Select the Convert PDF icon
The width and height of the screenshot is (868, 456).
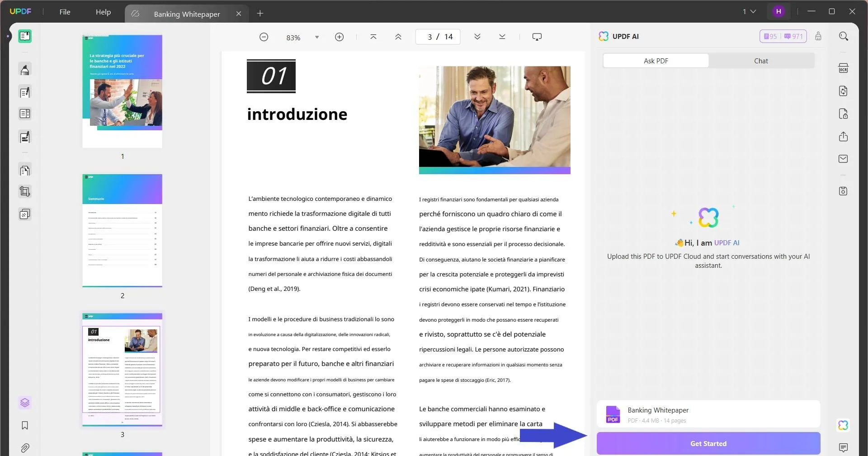(x=844, y=91)
